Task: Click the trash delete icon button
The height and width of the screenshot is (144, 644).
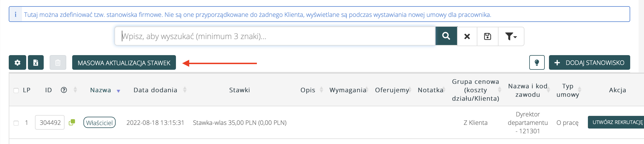Action: [58, 62]
